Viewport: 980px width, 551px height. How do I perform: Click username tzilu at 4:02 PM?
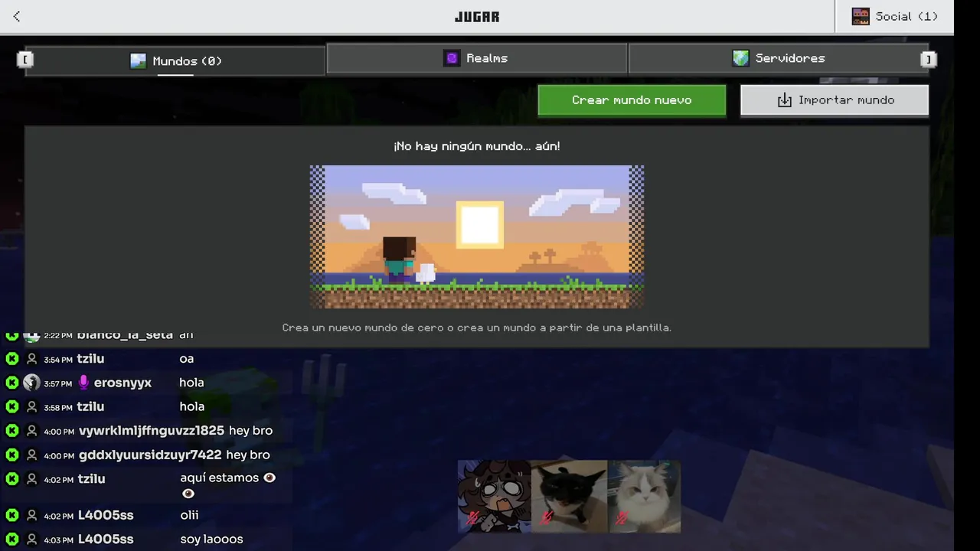pos(90,479)
